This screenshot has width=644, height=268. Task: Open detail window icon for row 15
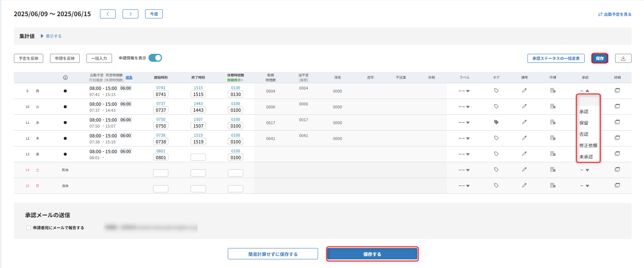pyautogui.click(x=617, y=185)
